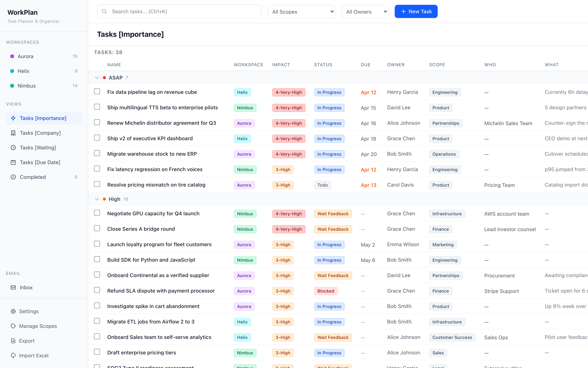Click the gear icon beside Settings
This screenshot has height=368, width=588.
pos(13,312)
